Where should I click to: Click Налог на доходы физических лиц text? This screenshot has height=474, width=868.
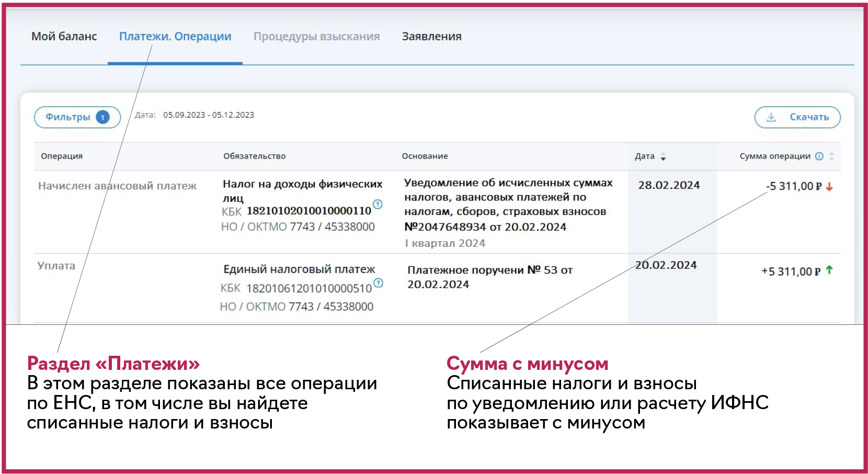pos(302,191)
